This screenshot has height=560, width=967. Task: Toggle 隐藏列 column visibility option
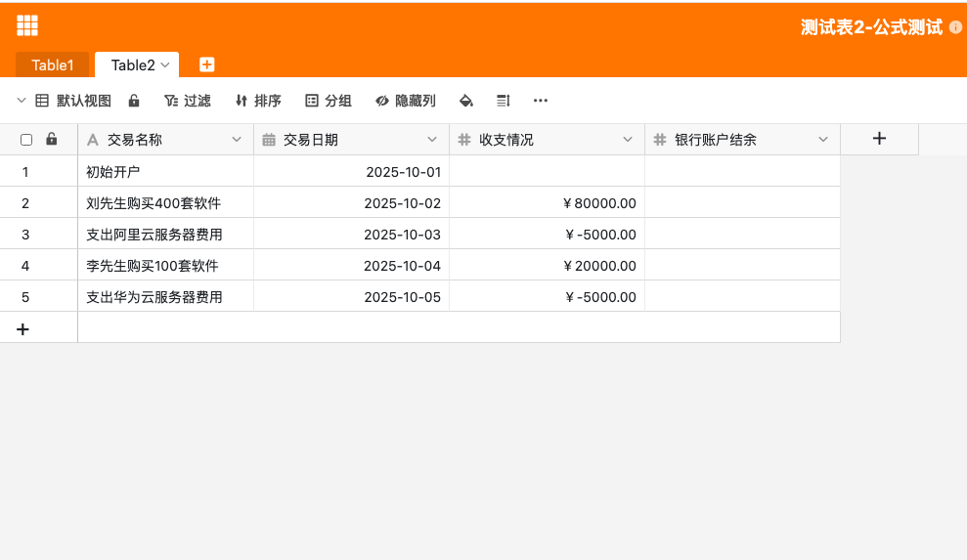pyautogui.click(x=406, y=101)
